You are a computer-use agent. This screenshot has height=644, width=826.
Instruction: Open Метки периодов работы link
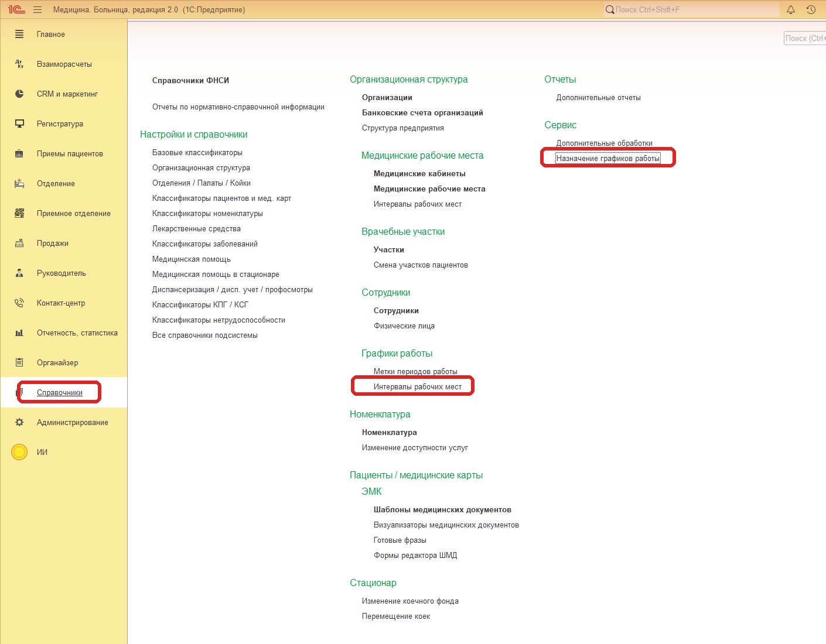pyautogui.click(x=415, y=371)
